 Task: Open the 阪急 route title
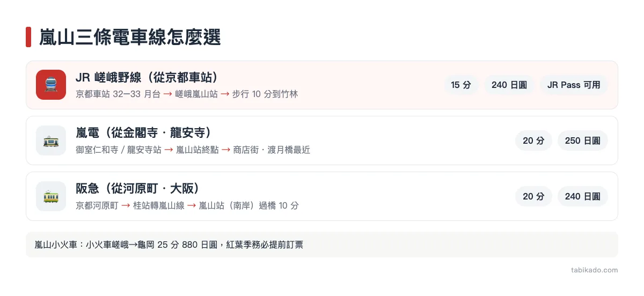point(138,189)
